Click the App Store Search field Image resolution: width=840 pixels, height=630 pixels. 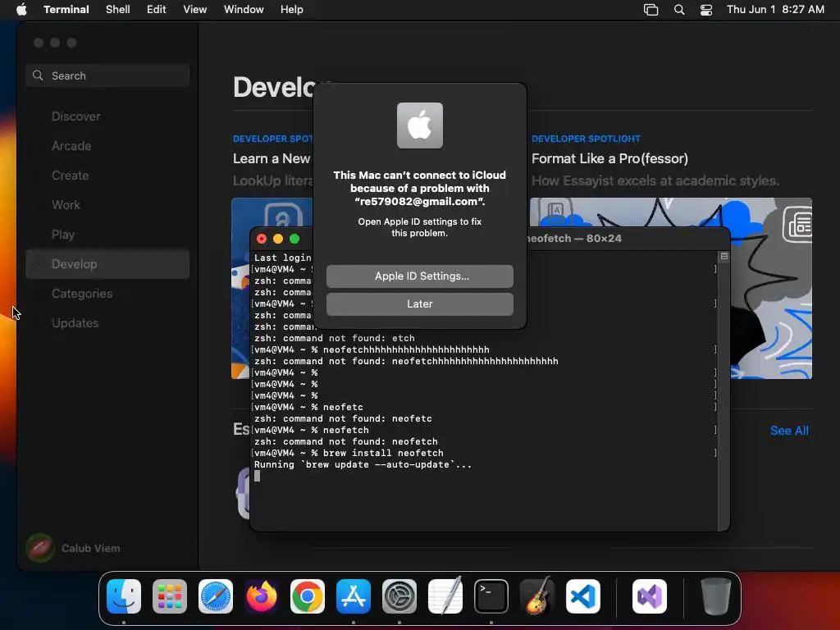pyautogui.click(x=107, y=75)
